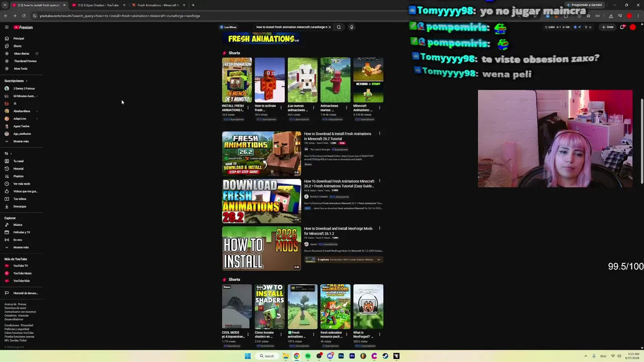Image resolution: width=644 pixels, height=362 pixels.
Task: Open Tu canal in the sidebar
Action: coord(18,161)
